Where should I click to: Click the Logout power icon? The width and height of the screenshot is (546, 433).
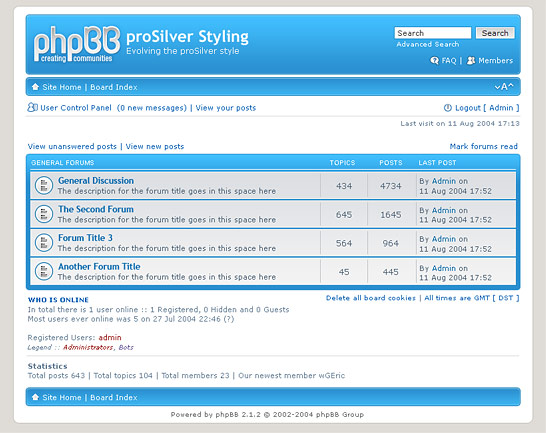[448, 108]
